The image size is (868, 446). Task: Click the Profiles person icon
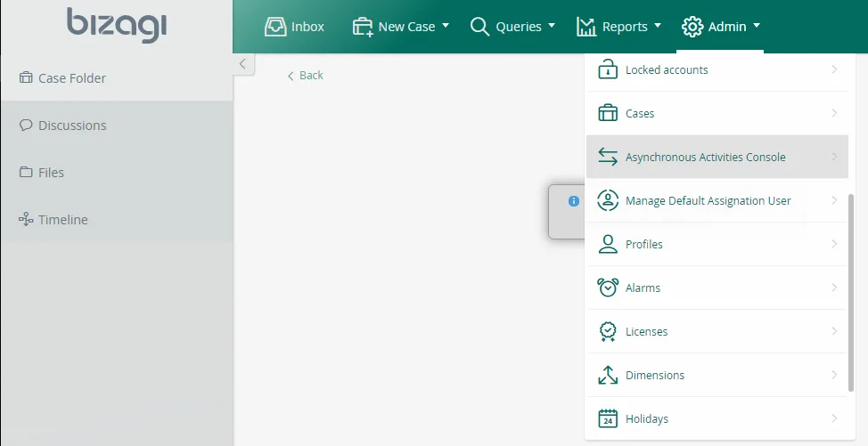[x=608, y=244]
